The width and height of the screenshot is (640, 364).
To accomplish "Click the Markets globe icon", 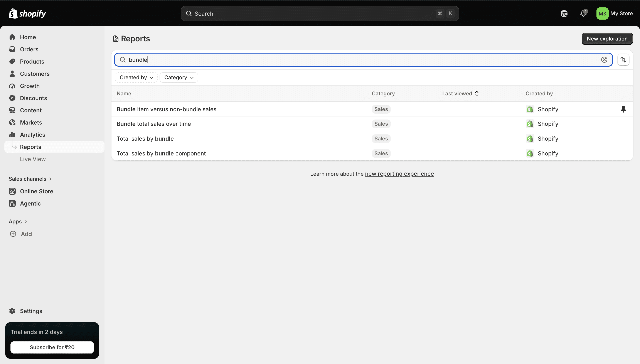I will [12, 123].
